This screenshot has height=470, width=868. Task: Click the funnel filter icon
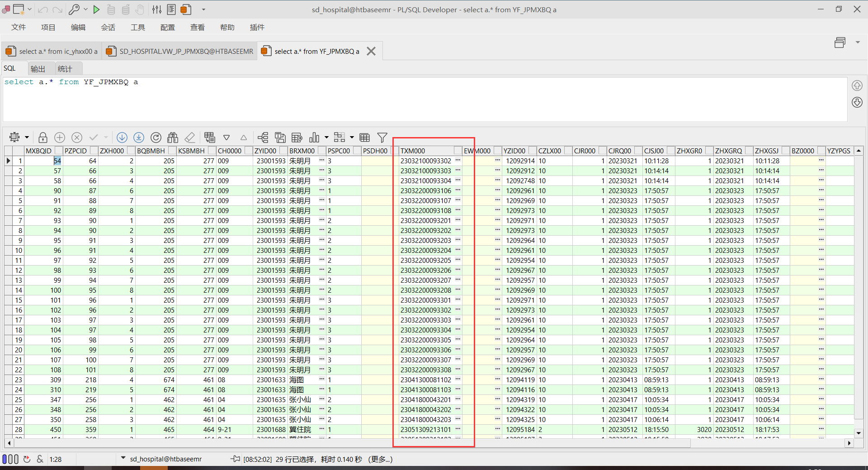(382, 138)
